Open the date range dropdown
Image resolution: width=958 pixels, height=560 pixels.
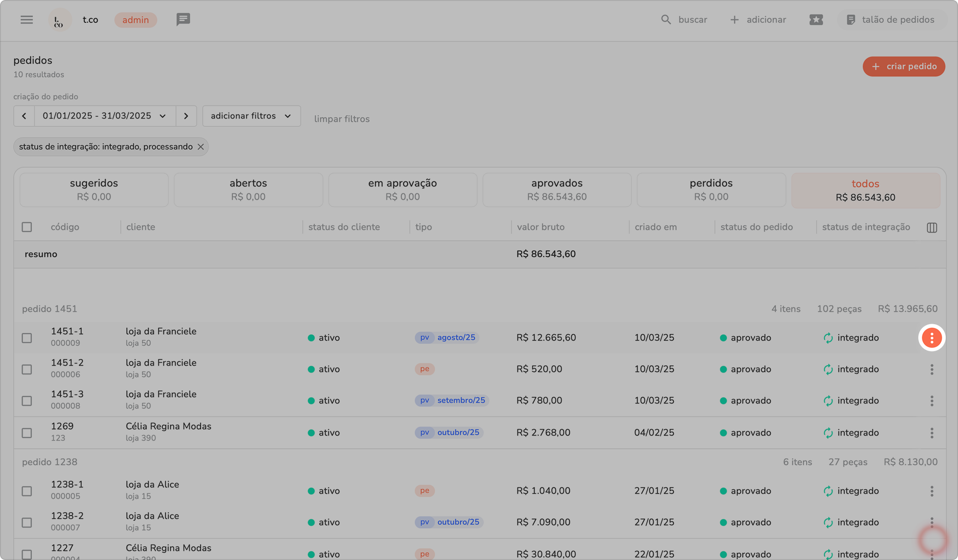pyautogui.click(x=104, y=116)
